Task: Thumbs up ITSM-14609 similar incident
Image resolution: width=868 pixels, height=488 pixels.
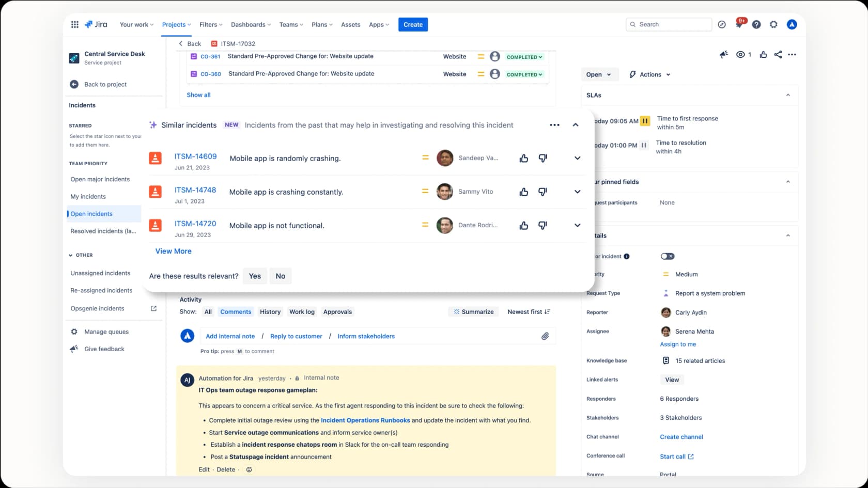Action: [524, 159]
